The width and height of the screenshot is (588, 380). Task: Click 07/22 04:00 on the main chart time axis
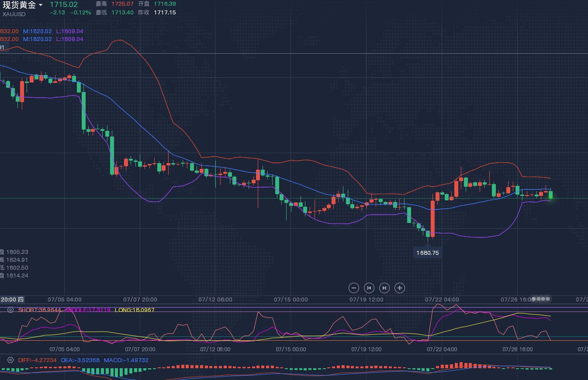[442, 300]
